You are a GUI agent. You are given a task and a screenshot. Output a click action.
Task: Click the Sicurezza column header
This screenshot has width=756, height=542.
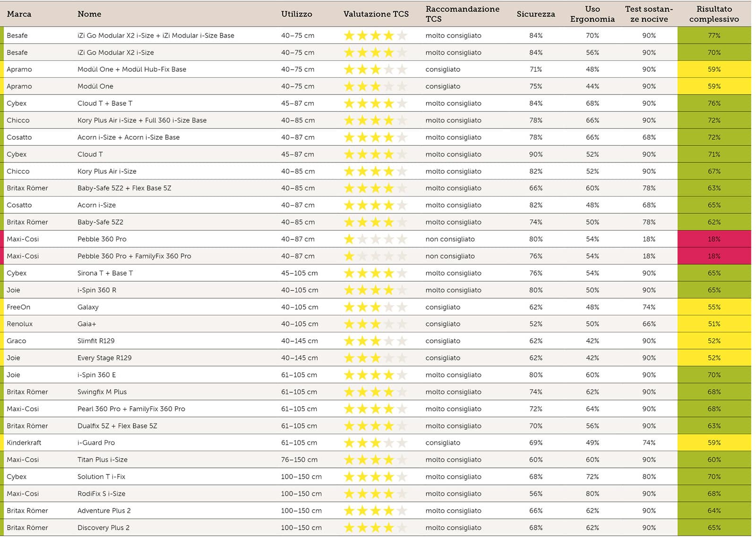536,14
